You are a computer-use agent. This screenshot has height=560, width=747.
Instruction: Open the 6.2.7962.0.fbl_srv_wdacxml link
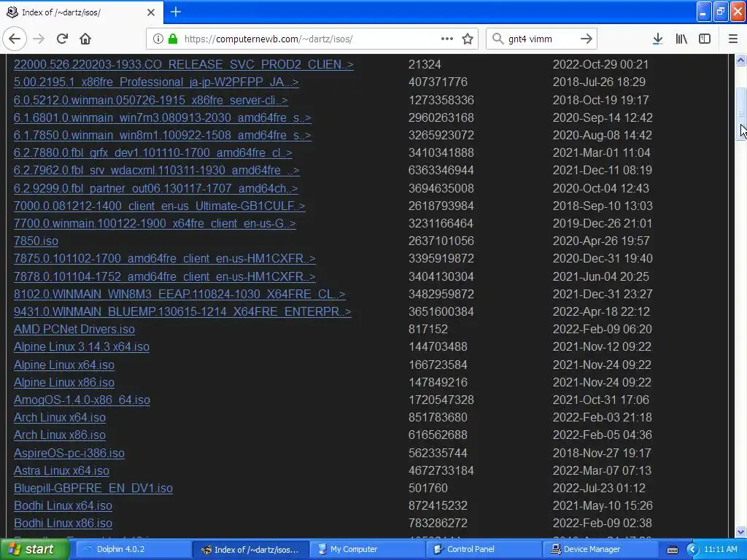point(157,171)
